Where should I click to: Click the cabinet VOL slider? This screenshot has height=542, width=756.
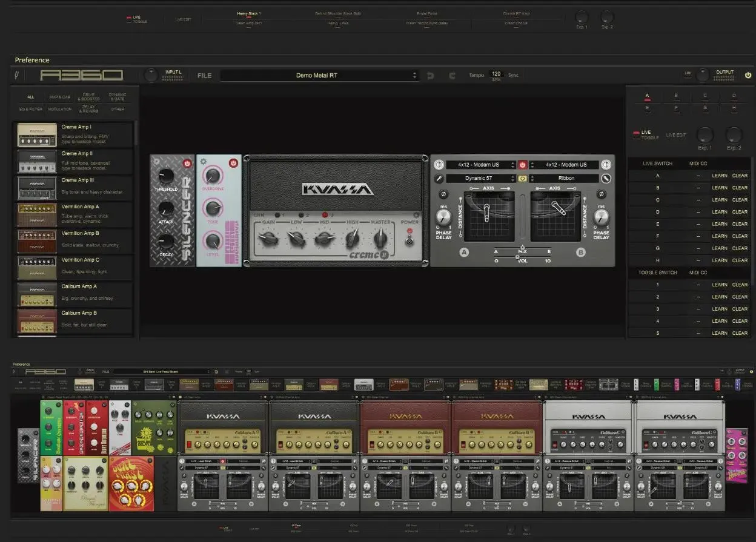tap(522, 257)
